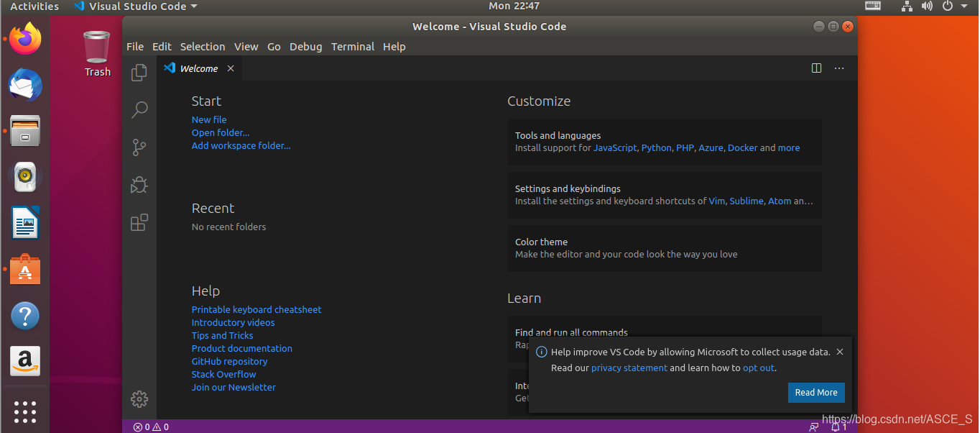The height and width of the screenshot is (433, 980).
Task: Click the opt out link
Action: coord(759,368)
